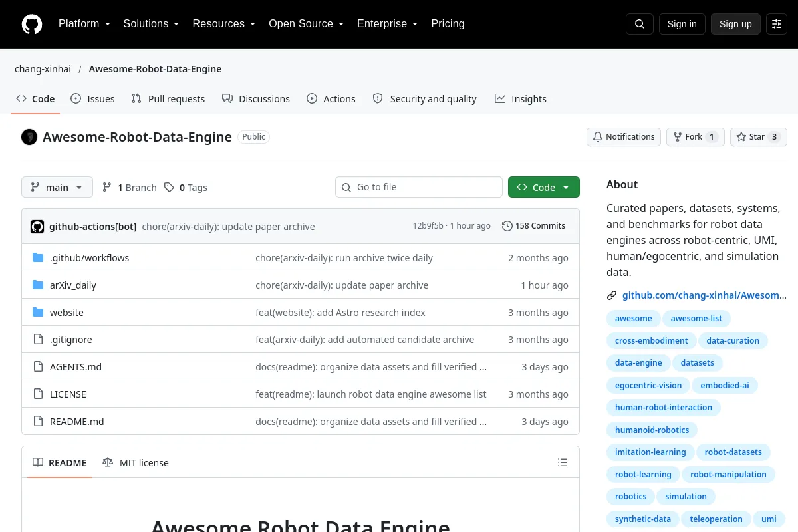Star the repository
Screen dimensions: 798x532
(x=759, y=137)
